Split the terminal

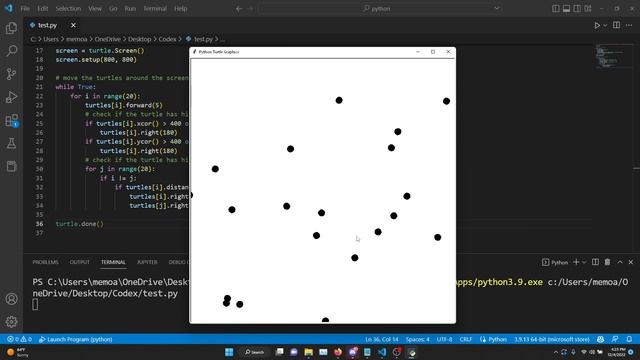[596, 262]
